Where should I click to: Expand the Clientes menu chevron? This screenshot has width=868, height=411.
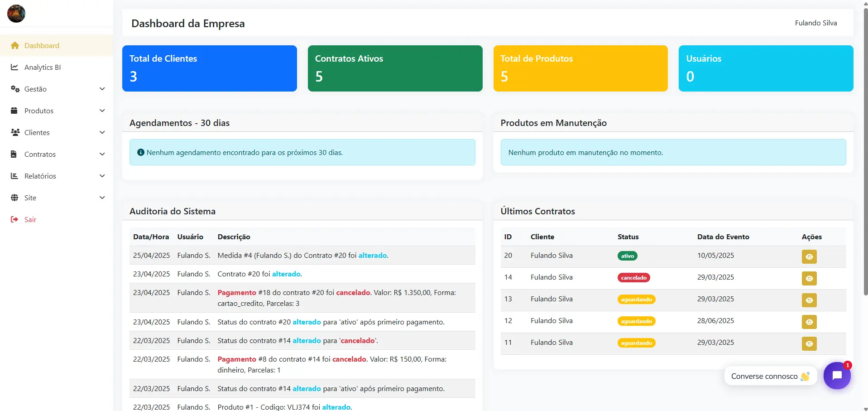click(x=102, y=132)
